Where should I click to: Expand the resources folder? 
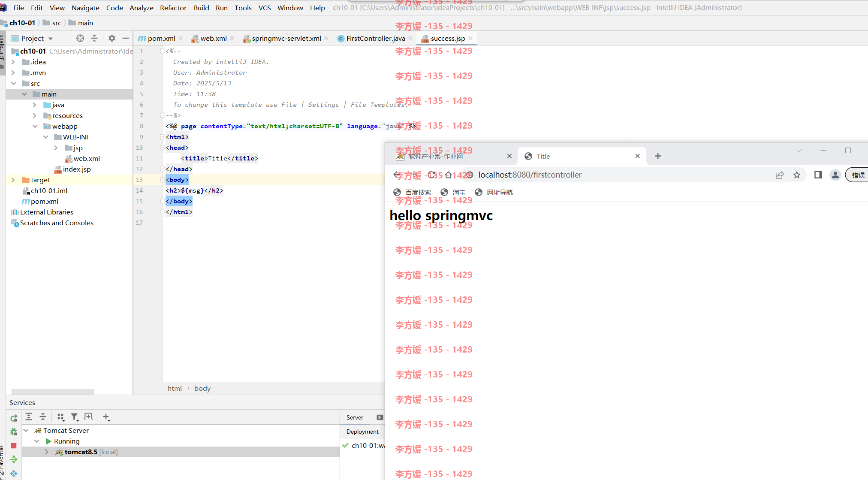(x=34, y=115)
